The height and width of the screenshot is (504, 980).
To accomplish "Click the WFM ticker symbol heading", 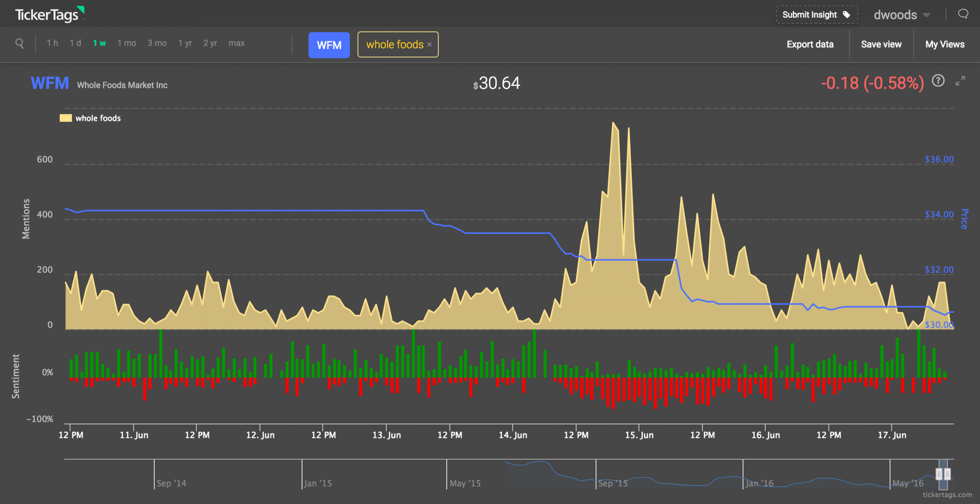I will [x=50, y=83].
